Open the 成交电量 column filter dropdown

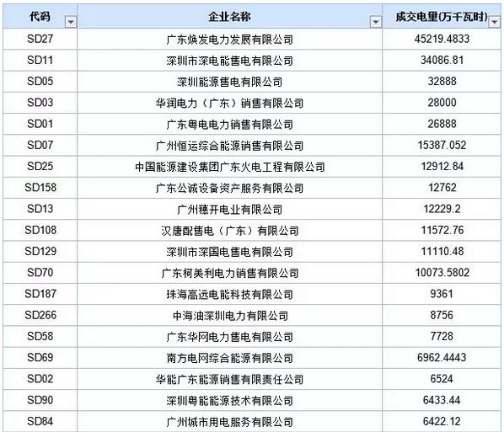pos(495,22)
